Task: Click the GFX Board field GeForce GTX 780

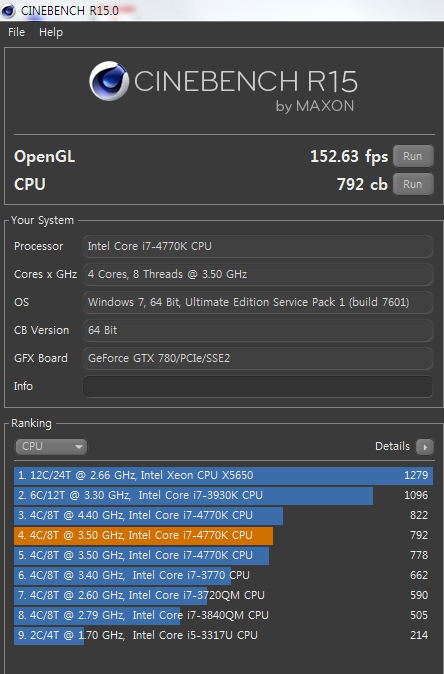Action: pos(257,358)
